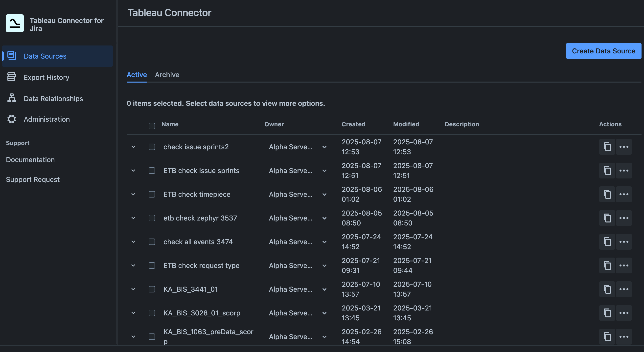Check the box for check issue sprints2
The image size is (644, 352).
[152, 147]
